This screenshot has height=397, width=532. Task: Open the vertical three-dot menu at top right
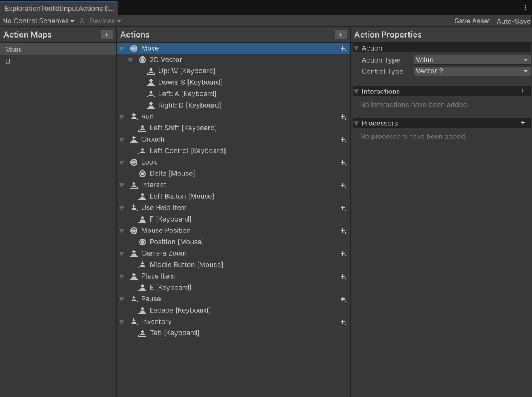525,7
